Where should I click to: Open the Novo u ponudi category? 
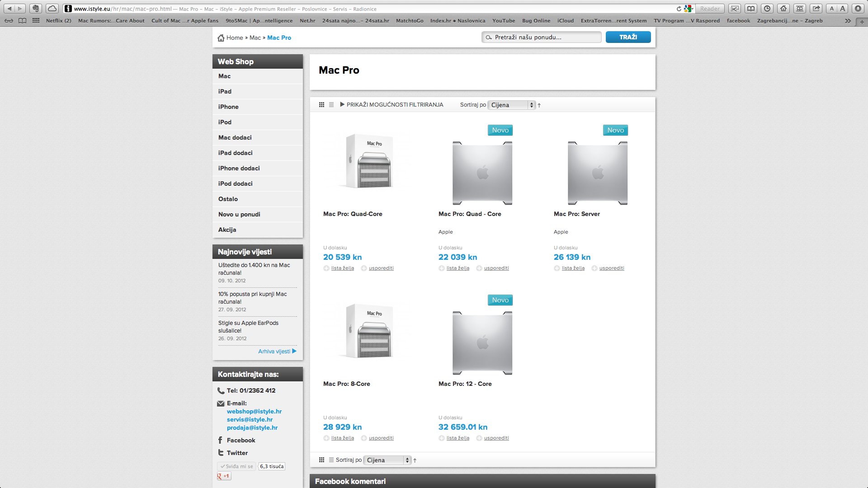tap(258, 215)
